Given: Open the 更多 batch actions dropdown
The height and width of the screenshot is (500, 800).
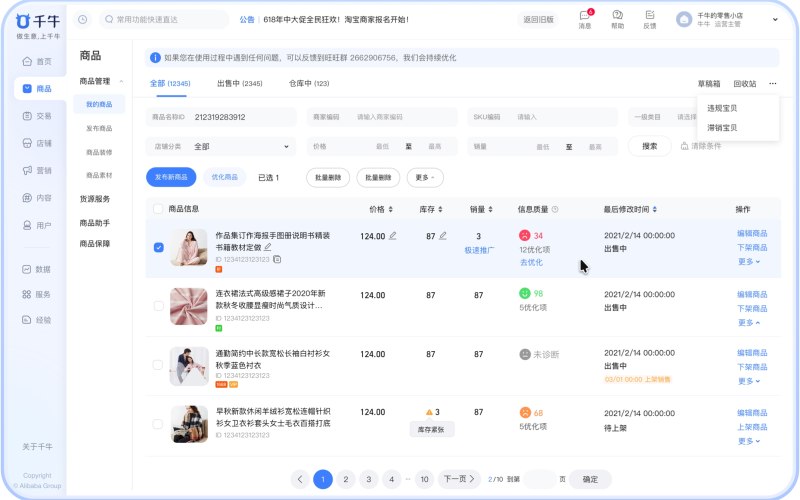Looking at the screenshot, I should [x=425, y=178].
